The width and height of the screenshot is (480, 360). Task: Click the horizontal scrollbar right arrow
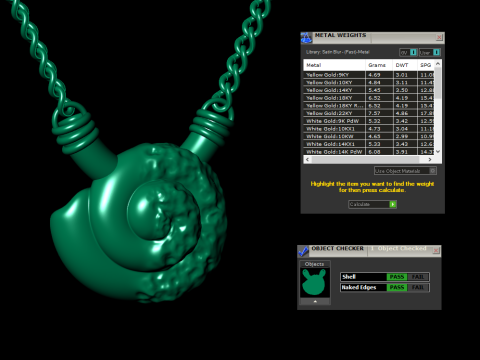[430, 160]
